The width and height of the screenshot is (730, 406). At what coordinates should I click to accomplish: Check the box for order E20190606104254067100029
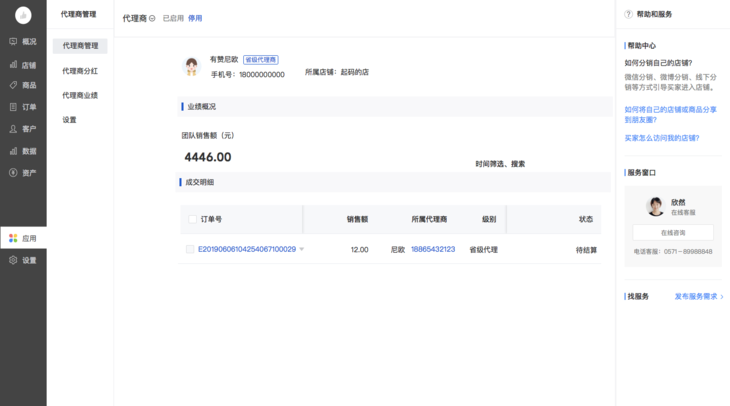click(x=190, y=249)
